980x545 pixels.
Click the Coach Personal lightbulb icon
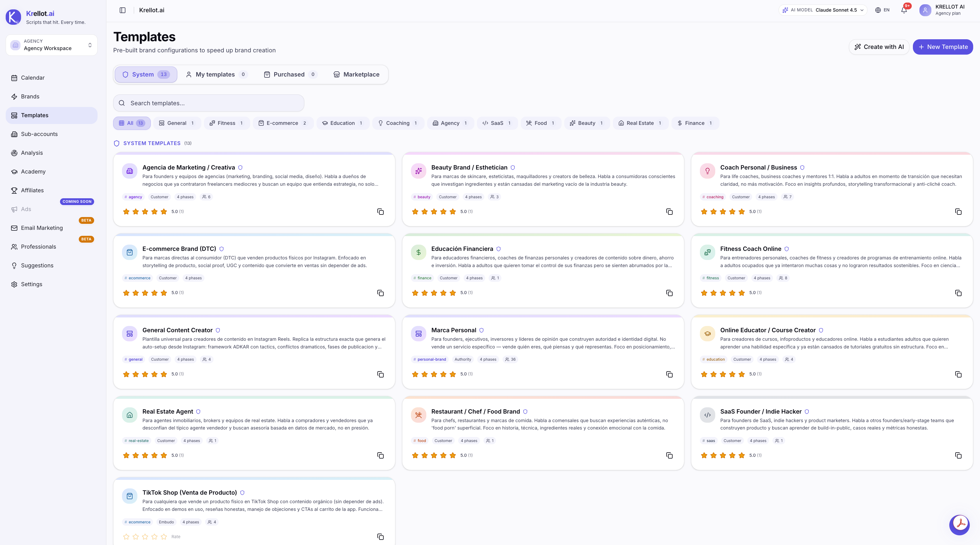click(708, 171)
